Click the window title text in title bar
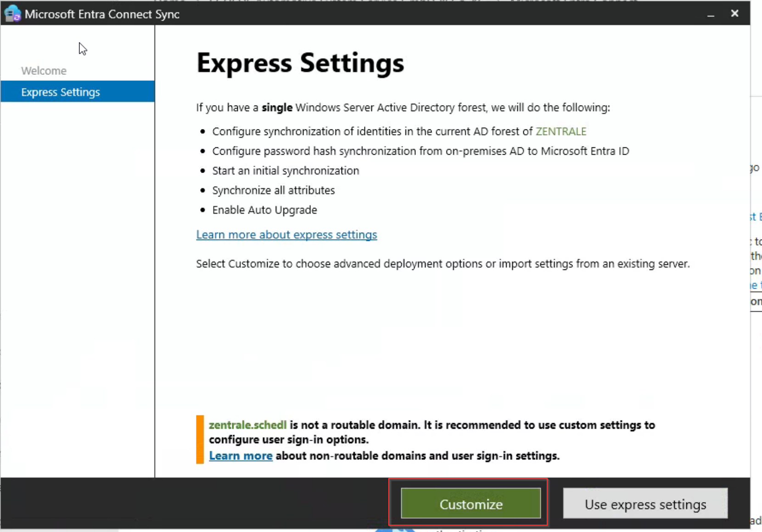The height and width of the screenshot is (532, 762). [102, 14]
